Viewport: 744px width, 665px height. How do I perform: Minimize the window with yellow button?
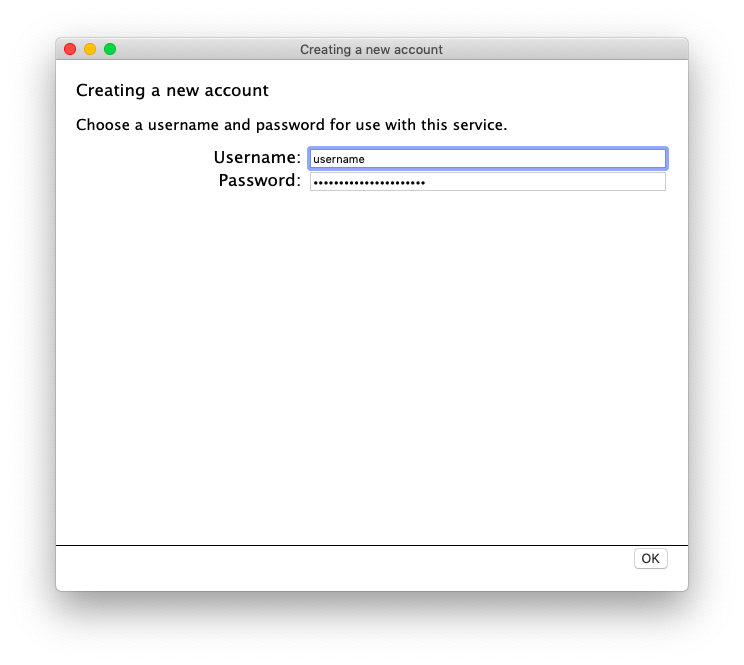click(x=90, y=49)
